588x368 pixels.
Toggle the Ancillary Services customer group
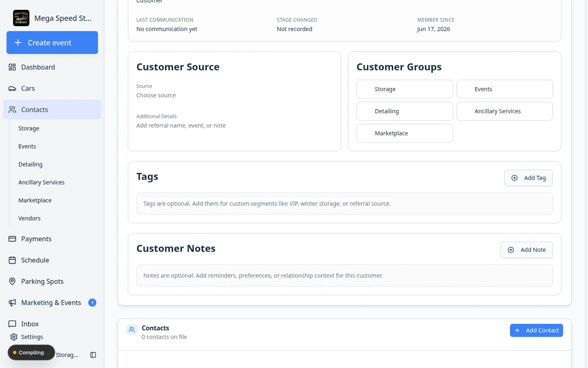[x=505, y=111]
